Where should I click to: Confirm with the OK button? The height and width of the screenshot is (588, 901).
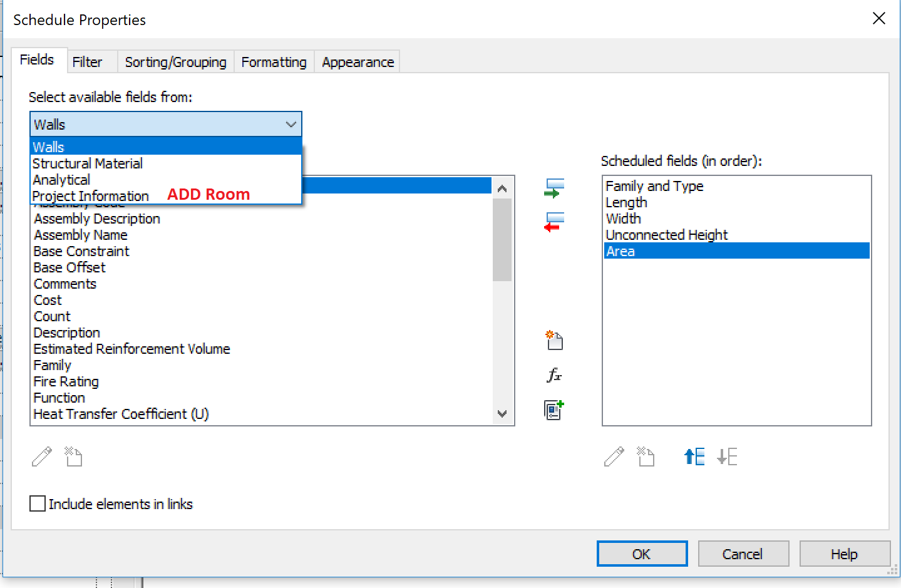pos(642,554)
